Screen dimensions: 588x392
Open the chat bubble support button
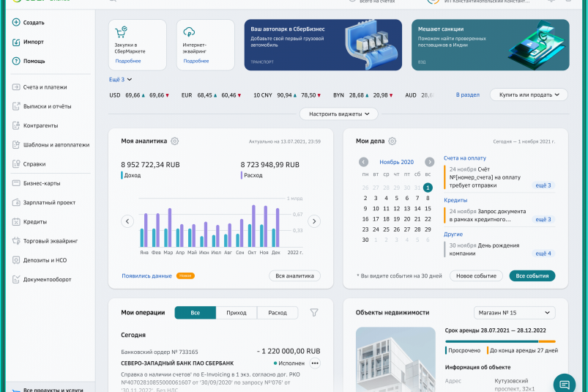564,383
